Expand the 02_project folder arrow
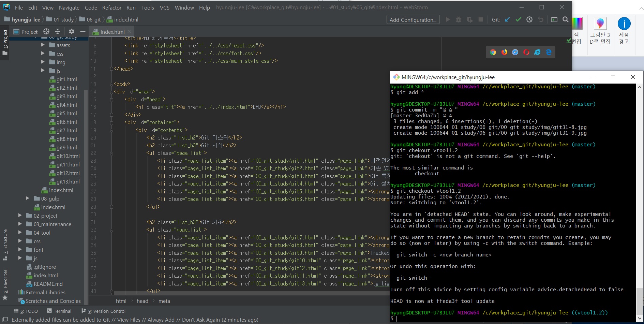The width and height of the screenshot is (644, 324). pyautogui.click(x=20, y=216)
